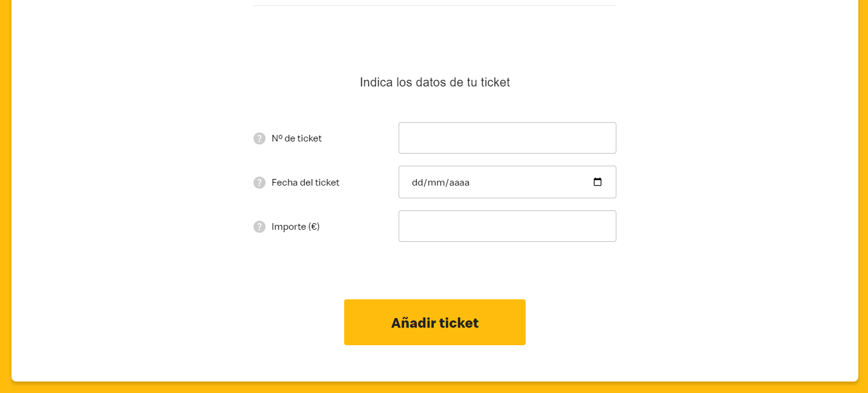868x393 pixels.
Task: Click the word ticket in the yellow button
Action: pyautogui.click(x=459, y=323)
